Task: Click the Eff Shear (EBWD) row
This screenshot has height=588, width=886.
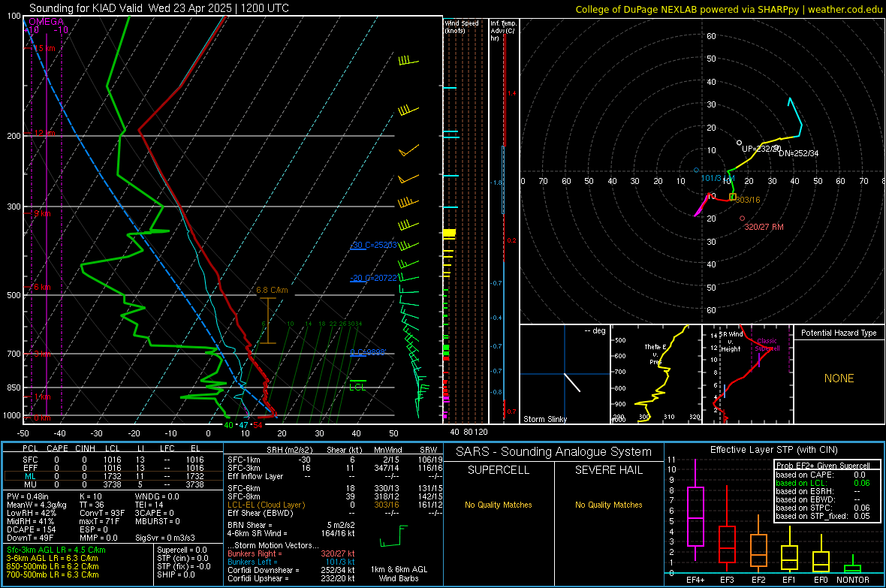Action: 335,514
